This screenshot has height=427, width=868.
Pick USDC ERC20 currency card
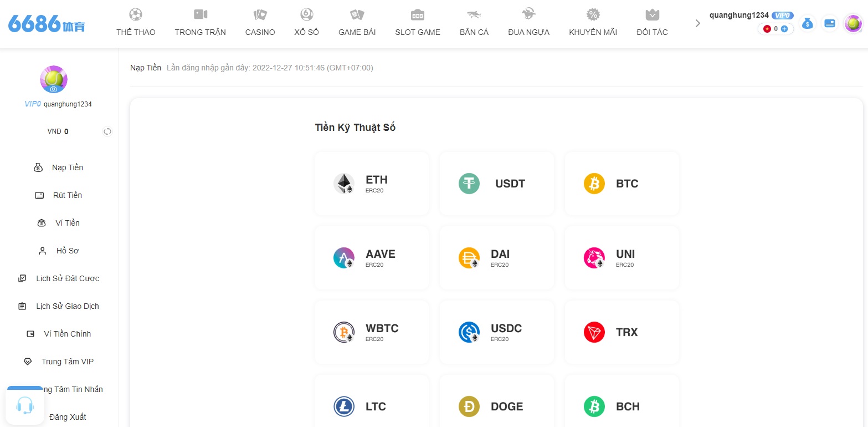pos(497,332)
